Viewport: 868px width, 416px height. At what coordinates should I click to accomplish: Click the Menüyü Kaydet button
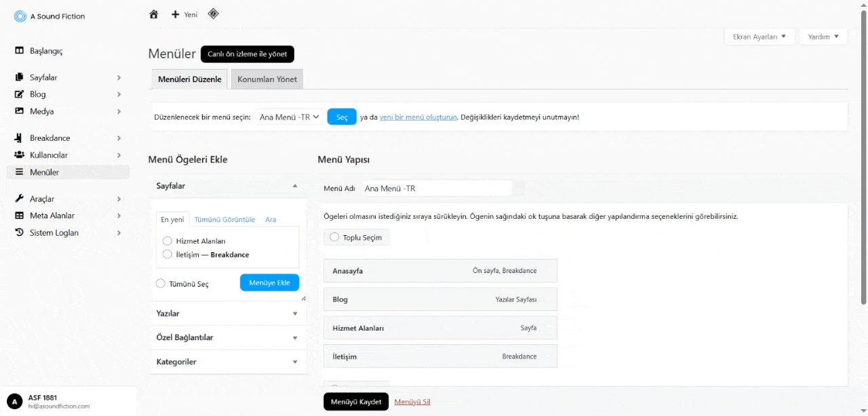click(x=356, y=402)
